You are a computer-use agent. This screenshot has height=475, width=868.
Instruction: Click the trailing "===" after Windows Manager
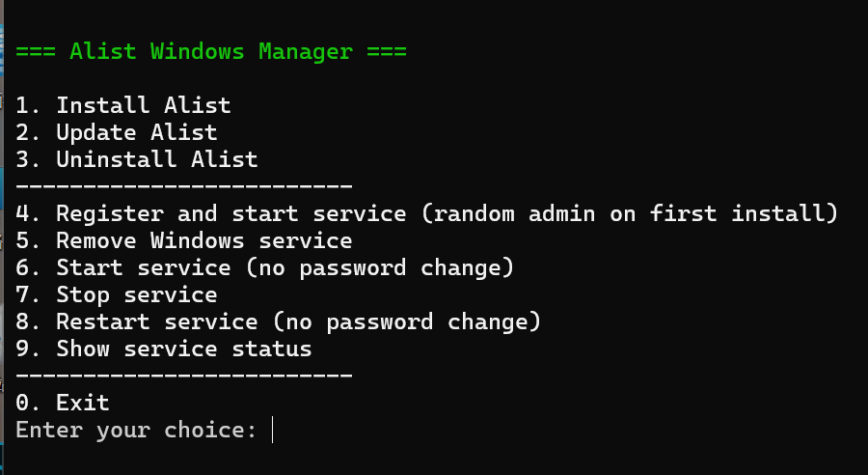click(387, 51)
